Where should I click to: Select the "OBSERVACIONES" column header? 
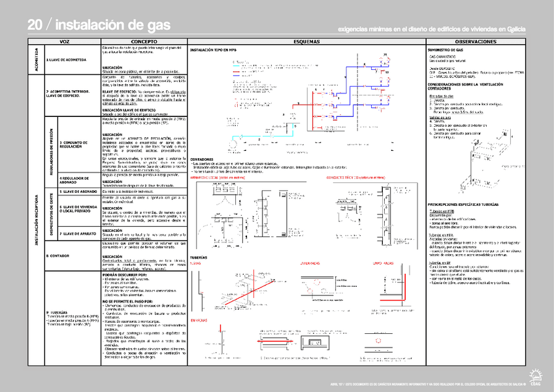476,42
